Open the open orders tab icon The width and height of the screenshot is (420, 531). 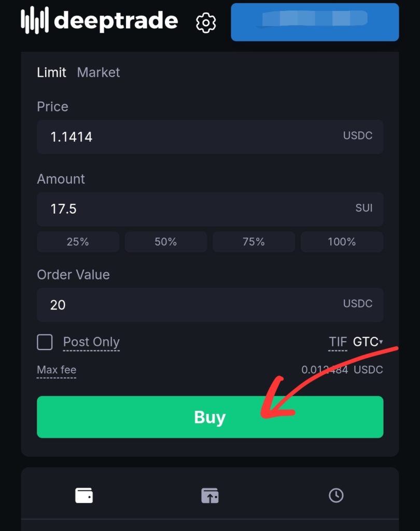[x=210, y=496]
